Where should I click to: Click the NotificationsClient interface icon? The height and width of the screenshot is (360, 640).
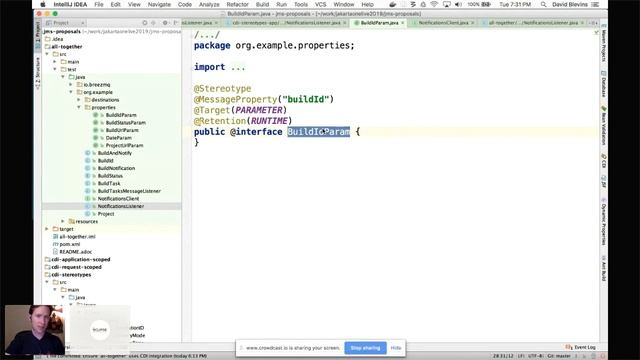[87, 198]
